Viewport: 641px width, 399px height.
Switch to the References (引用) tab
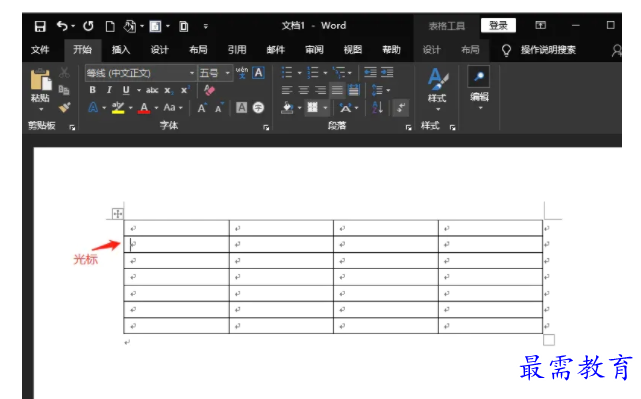coord(237,50)
